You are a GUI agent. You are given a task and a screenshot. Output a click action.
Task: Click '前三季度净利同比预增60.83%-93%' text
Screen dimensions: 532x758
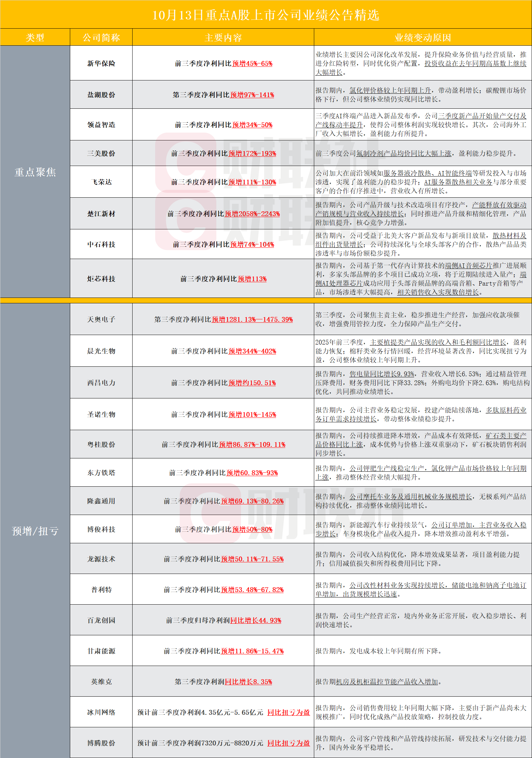[x=224, y=473]
